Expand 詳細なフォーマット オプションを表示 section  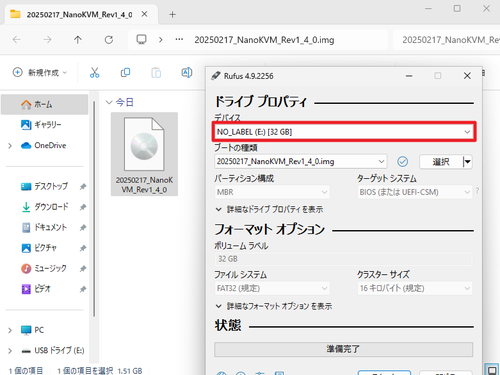click(x=274, y=306)
